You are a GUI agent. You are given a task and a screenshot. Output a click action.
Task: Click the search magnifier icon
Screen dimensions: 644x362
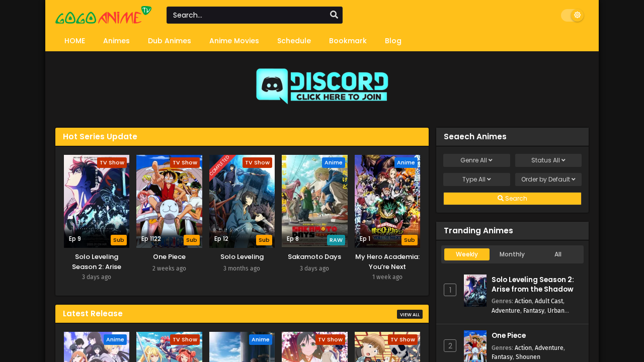(x=334, y=15)
